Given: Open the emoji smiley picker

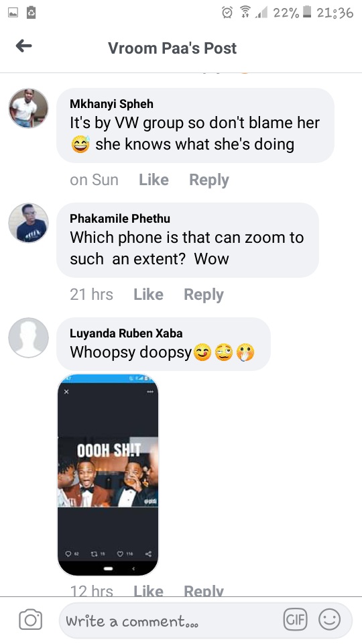Looking at the screenshot, I should pos(330,619).
